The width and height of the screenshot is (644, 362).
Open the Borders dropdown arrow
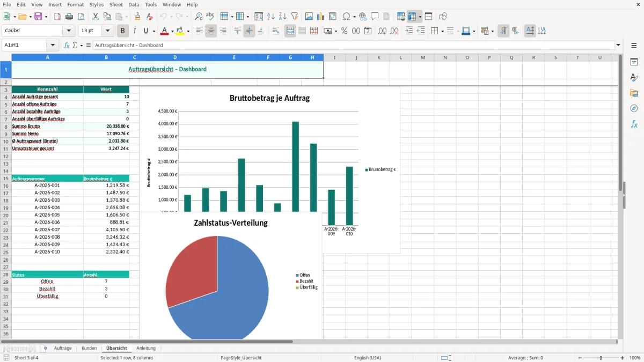point(442,31)
